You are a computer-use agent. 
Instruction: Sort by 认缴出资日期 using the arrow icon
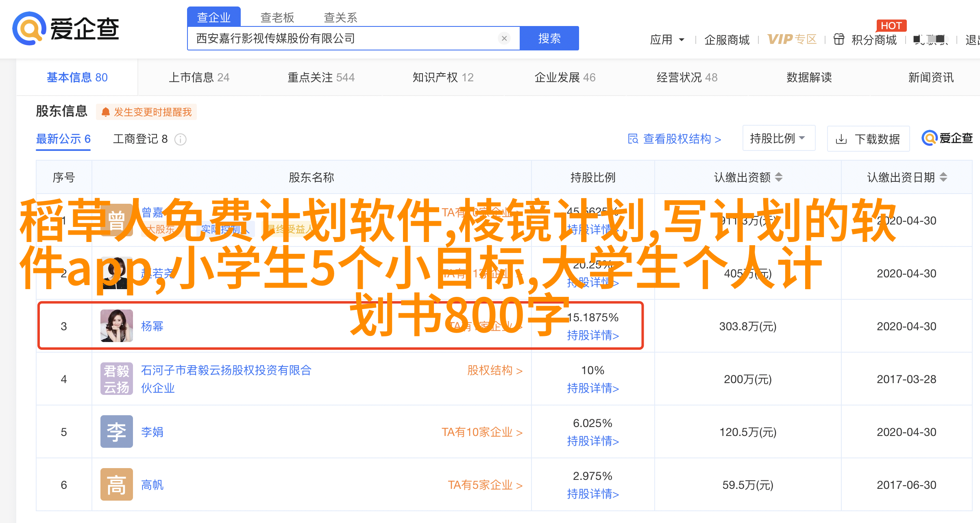[943, 177]
